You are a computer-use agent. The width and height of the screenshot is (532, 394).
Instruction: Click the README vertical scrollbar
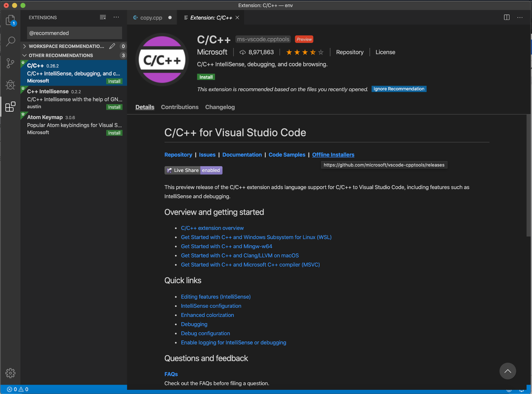click(x=528, y=175)
